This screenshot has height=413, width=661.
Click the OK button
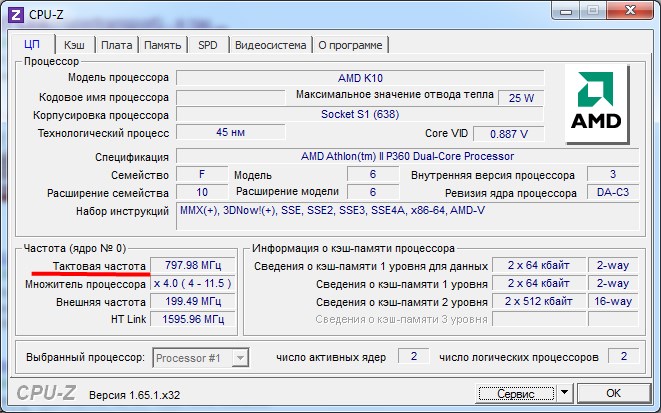[x=613, y=393]
